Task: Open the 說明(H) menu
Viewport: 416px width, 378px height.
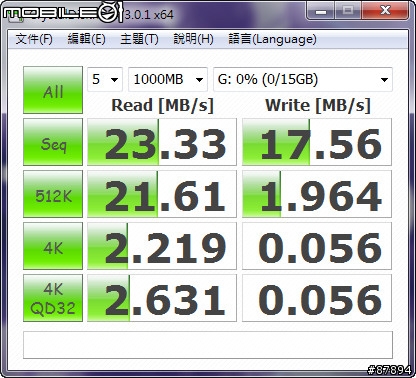Action: pos(193,39)
